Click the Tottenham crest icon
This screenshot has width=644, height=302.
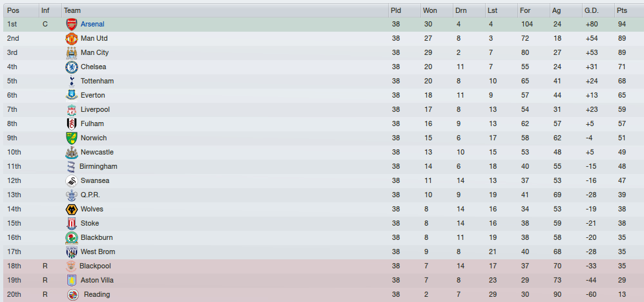[72, 81]
